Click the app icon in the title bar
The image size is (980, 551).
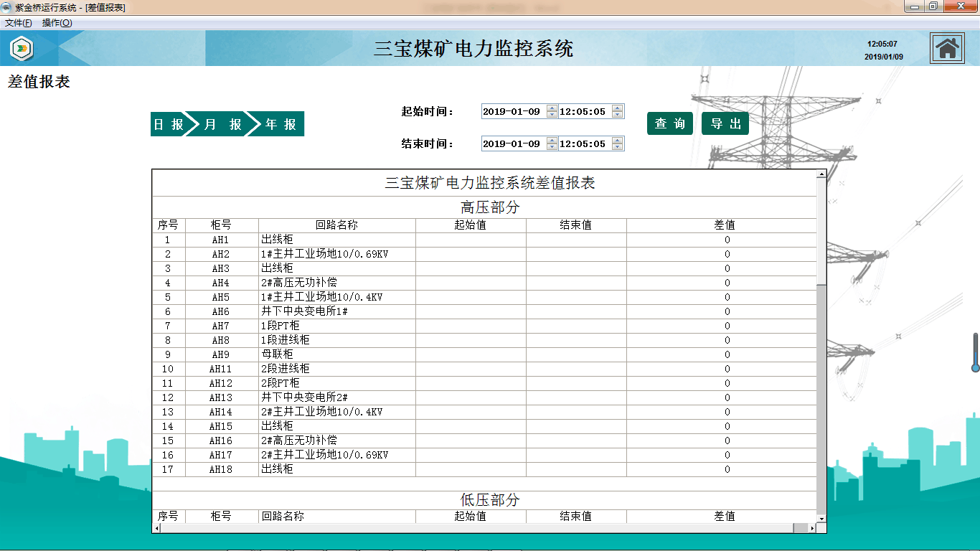[x=8, y=7]
